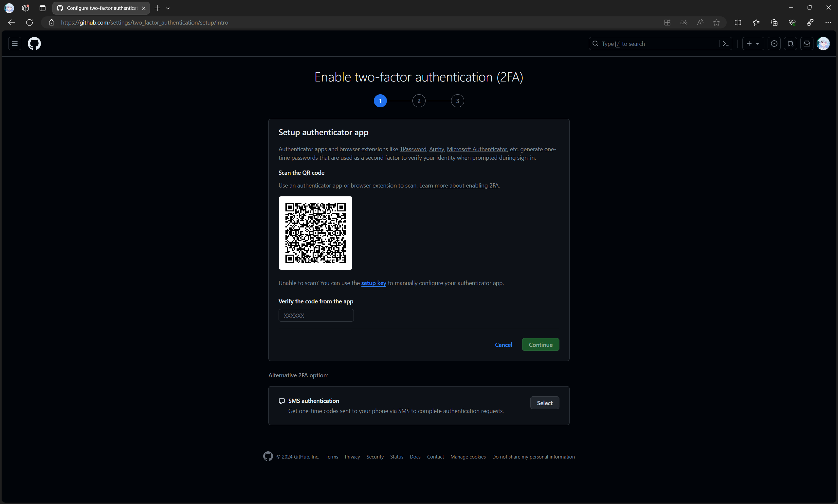Open GitHub's hamburger navigation menu
The width and height of the screenshot is (838, 504).
pyautogui.click(x=14, y=44)
